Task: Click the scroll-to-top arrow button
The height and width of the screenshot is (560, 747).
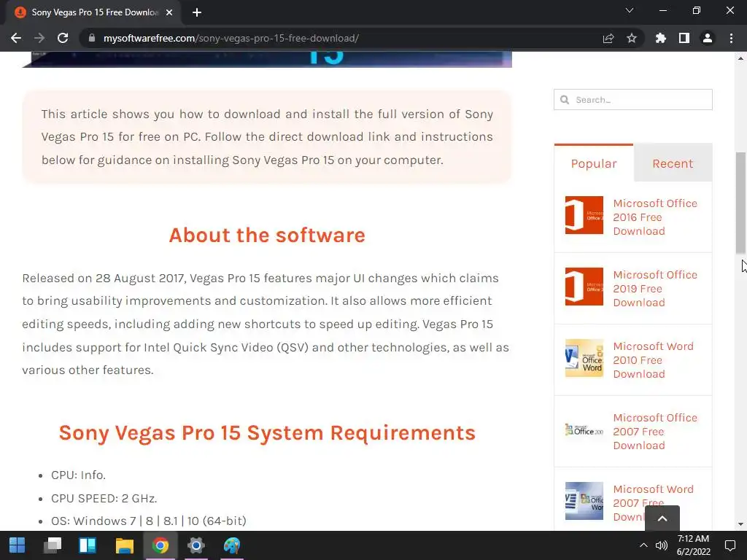Action: tap(662, 518)
